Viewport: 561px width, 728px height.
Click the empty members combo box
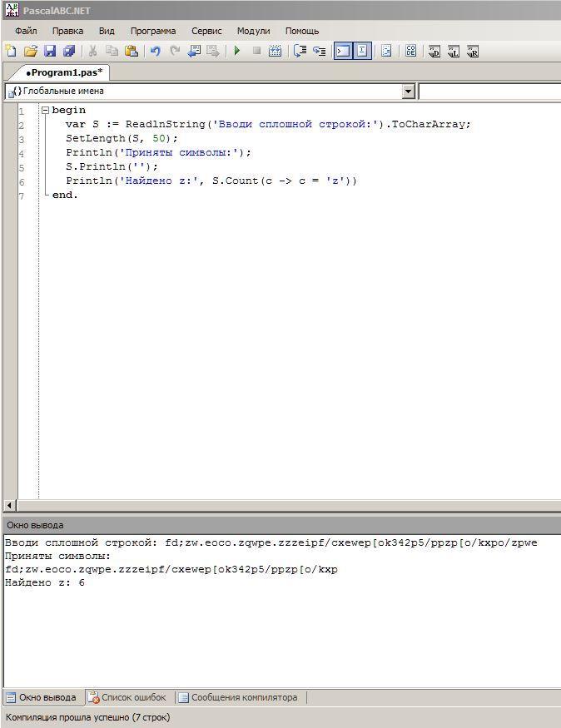[x=489, y=91]
